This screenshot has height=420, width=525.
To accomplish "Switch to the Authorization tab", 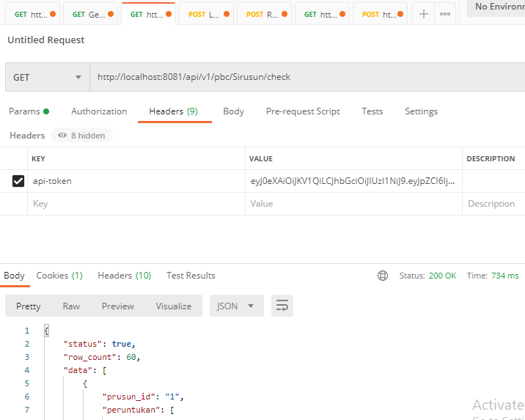I will pos(99,111).
